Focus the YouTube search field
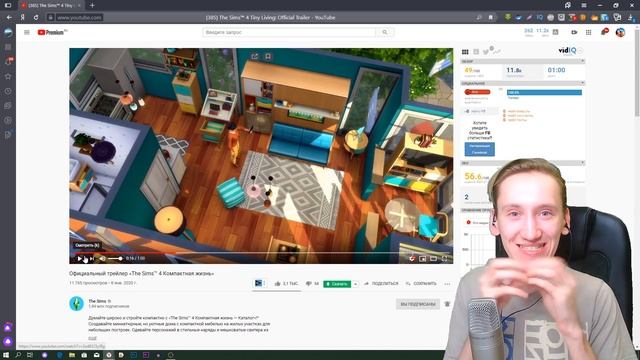 289,32
